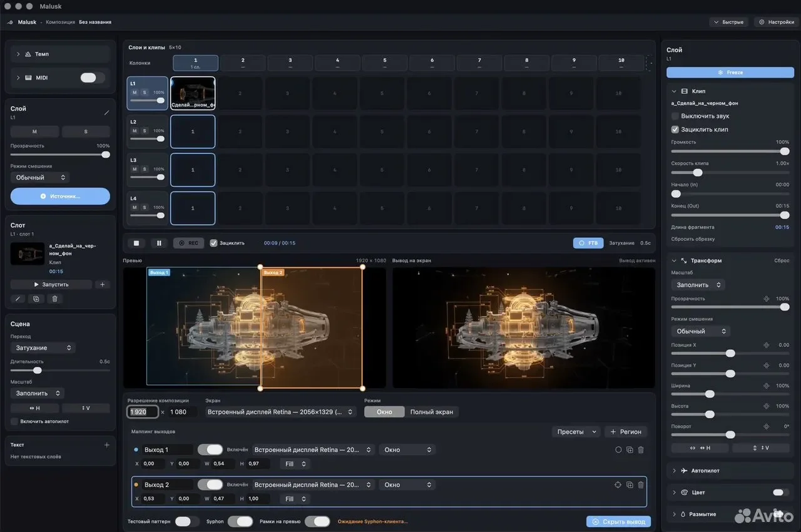Check the Выключить звук checkbox
Screen dimensions: 801x532
coord(675,116)
